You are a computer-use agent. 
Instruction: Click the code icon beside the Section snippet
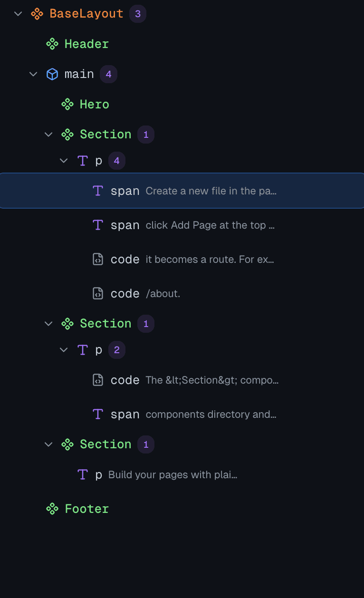point(97,380)
